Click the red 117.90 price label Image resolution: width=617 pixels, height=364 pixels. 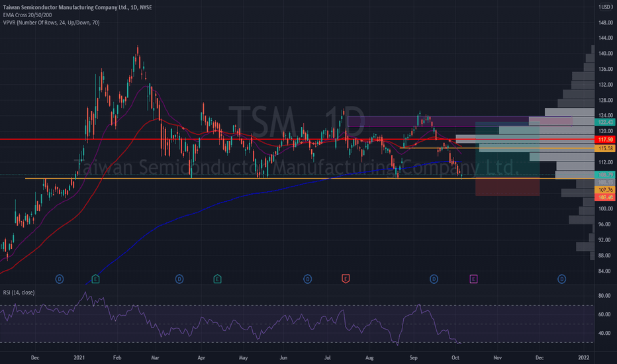605,140
